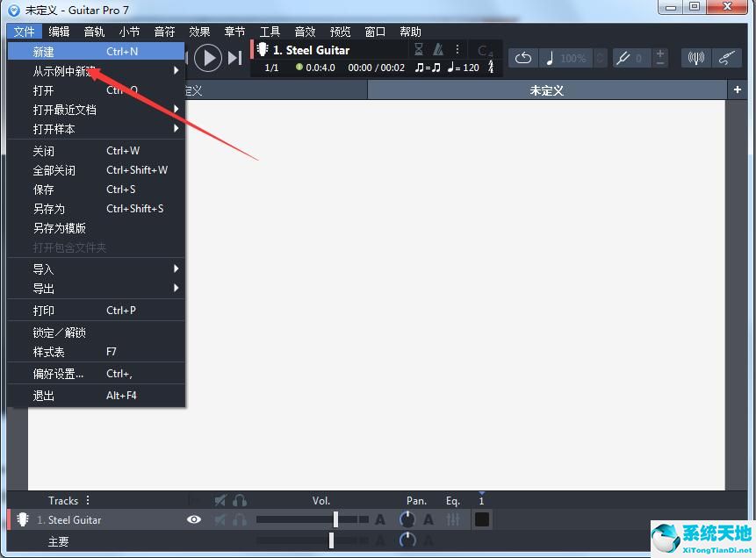Open the 文件 menu
Viewport: 756px width, 558px height.
tap(24, 32)
